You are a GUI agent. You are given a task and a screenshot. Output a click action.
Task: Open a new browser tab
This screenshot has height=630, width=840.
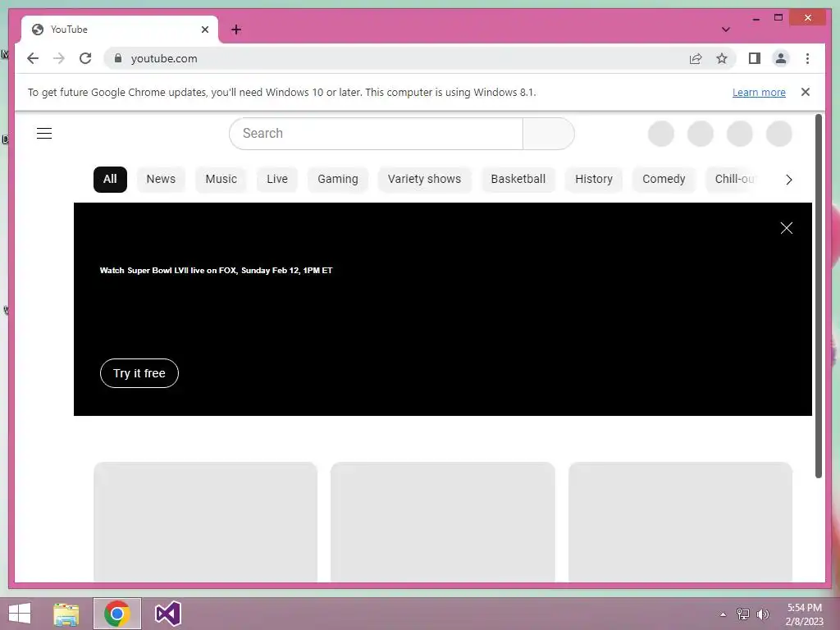tap(236, 30)
